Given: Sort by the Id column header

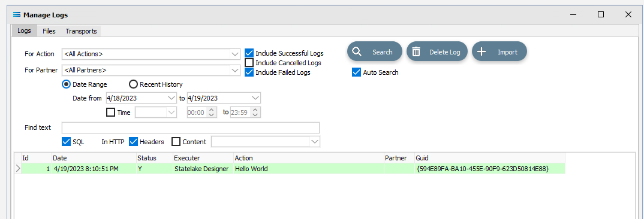Looking at the screenshot, I should click(37, 158).
